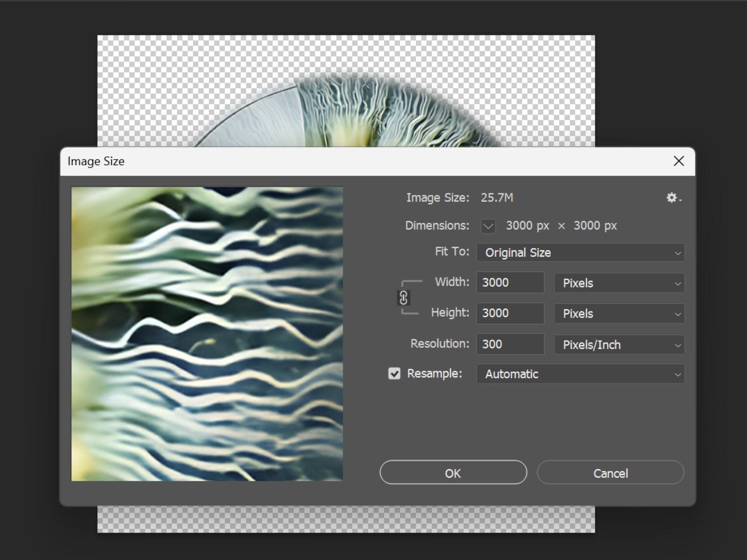The width and height of the screenshot is (747, 560).
Task: Cancel the Image Size dialog
Action: tap(611, 472)
